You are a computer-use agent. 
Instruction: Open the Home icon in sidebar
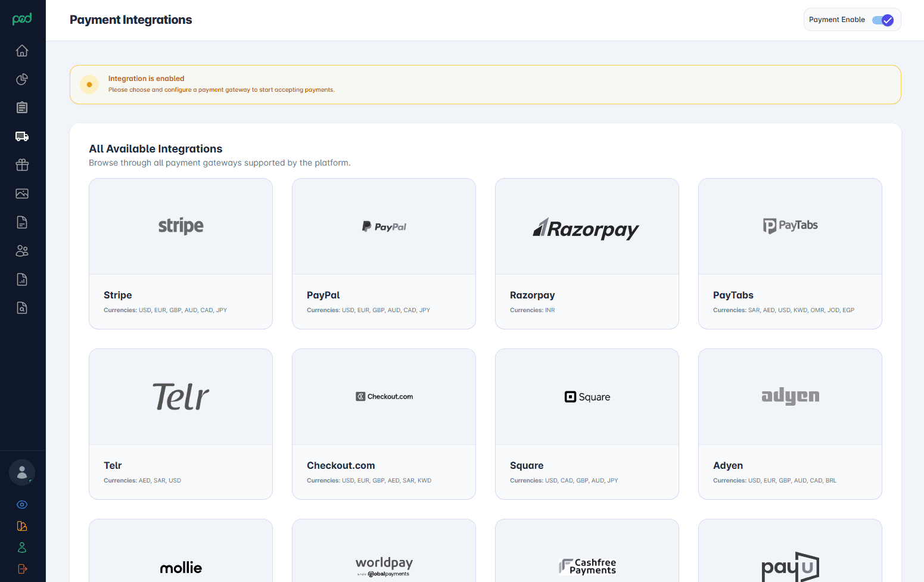22,51
